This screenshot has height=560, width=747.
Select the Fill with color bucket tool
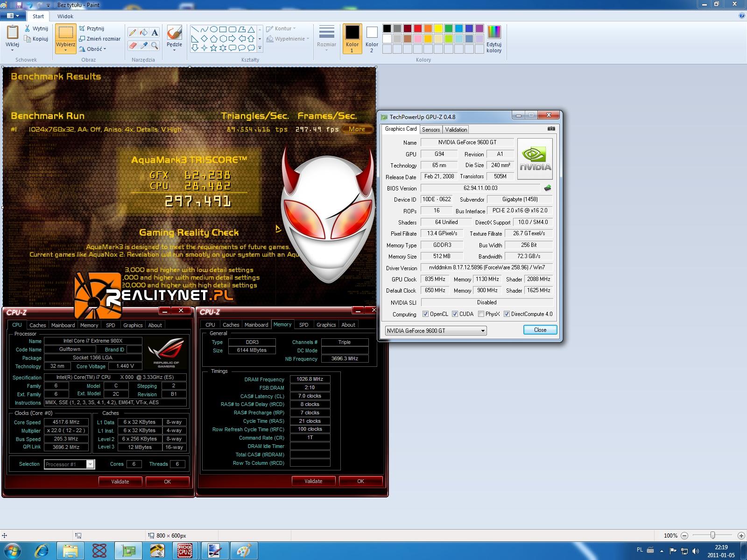144,33
